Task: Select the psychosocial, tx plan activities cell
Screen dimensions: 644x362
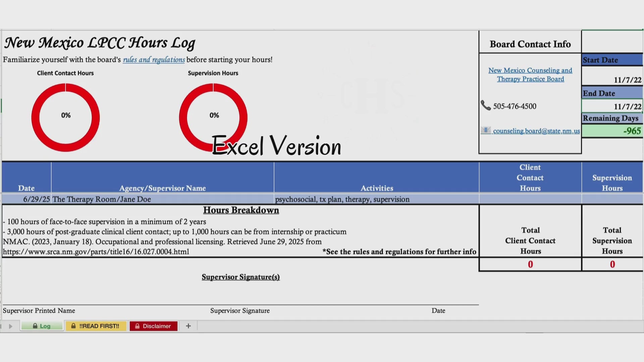Action: tap(376, 199)
